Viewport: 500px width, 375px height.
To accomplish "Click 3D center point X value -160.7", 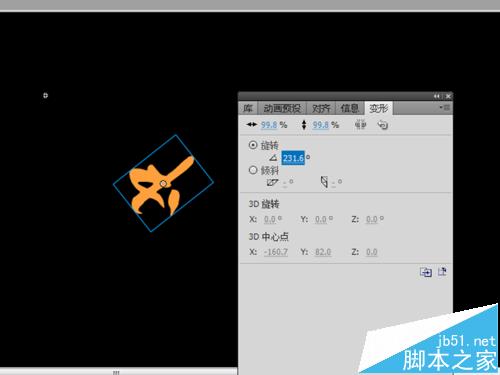I will click(276, 252).
